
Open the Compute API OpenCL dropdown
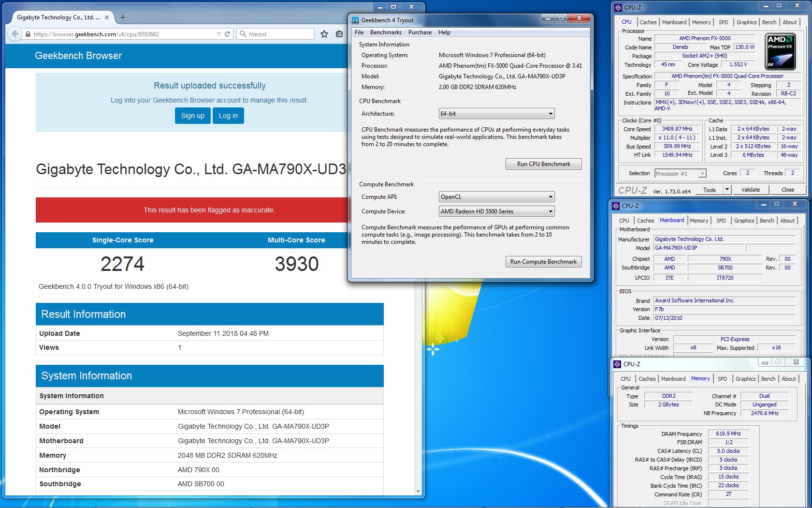(496, 197)
